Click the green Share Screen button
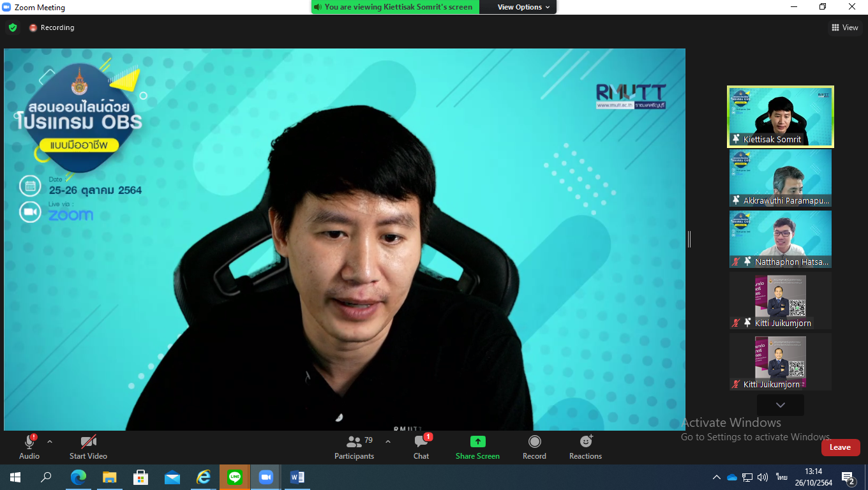 (x=477, y=447)
